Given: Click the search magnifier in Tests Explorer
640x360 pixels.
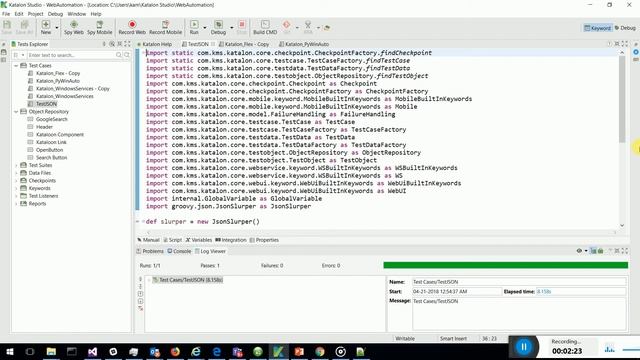Looking at the screenshot, I should [119, 55].
